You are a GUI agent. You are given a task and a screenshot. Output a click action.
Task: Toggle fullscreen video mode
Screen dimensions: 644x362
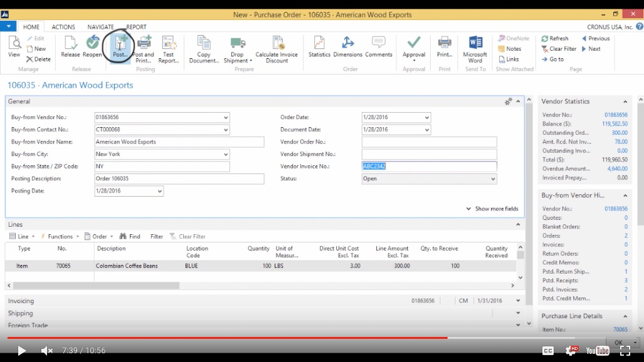tap(625, 351)
